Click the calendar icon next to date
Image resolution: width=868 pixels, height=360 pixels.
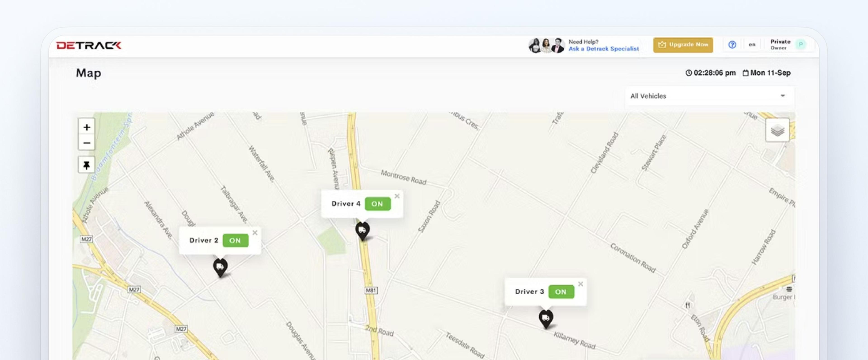click(x=746, y=73)
